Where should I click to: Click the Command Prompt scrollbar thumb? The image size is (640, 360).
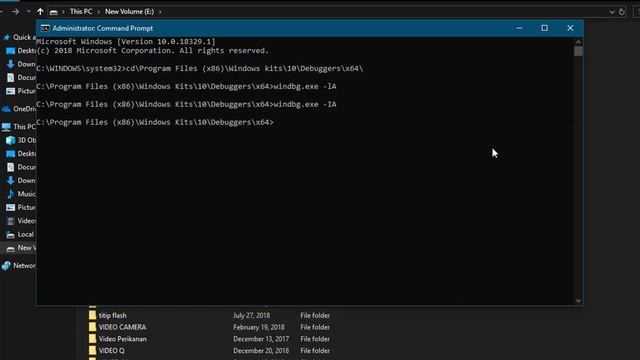(578, 51)
